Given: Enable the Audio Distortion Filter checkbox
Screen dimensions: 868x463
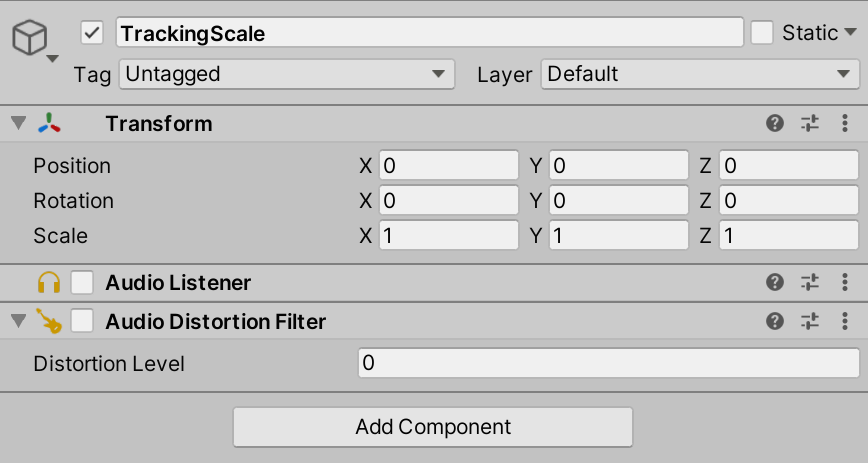Looking at the screenshot, I should (82, 322).
